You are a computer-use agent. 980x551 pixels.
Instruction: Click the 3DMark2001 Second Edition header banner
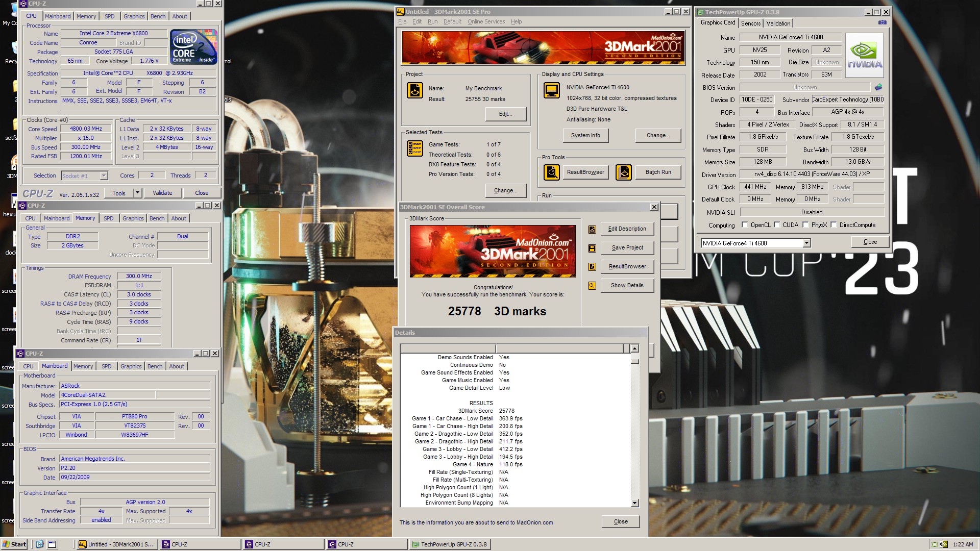(x=543, y=47)
